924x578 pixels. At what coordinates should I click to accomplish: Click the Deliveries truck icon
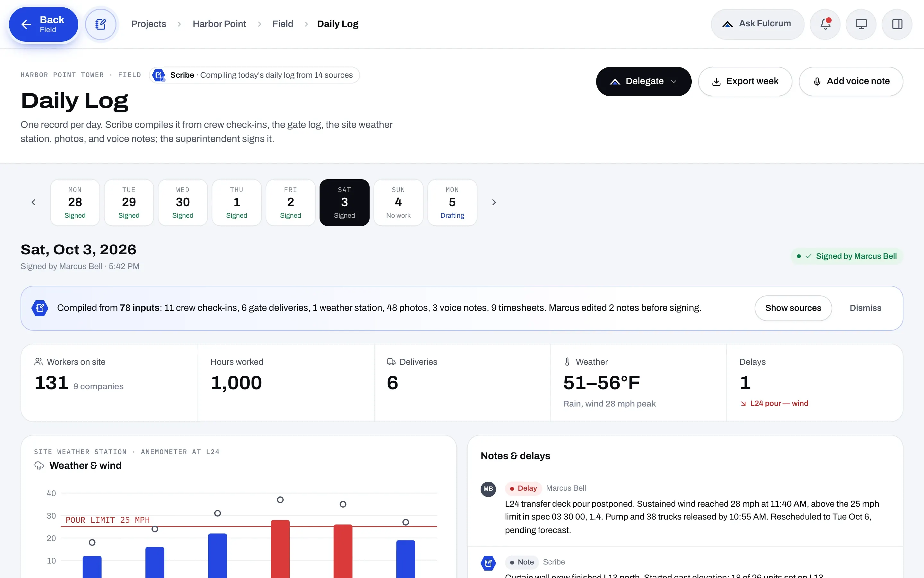coord(391,362)
